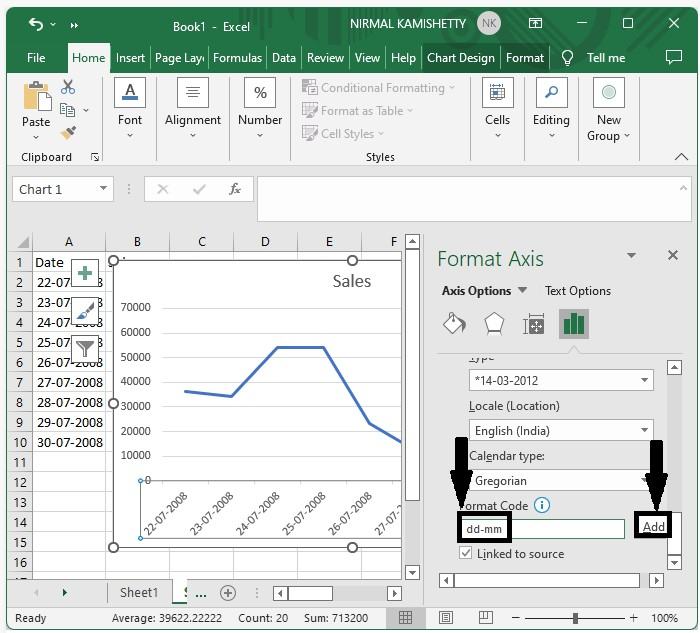
Task: Toggle the Linked to source checkbox
Action: [x=466, y=553]
